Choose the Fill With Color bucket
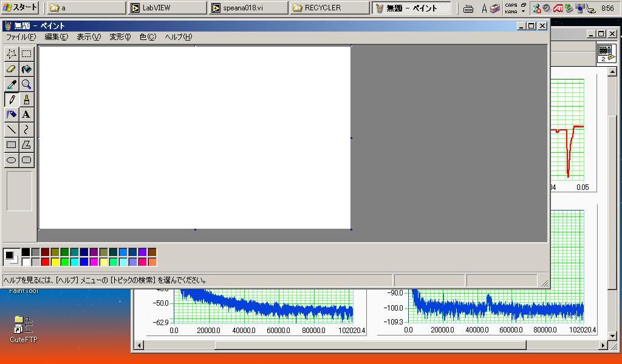The width and height of the screenshot is (622, 364). pos(26,69)
